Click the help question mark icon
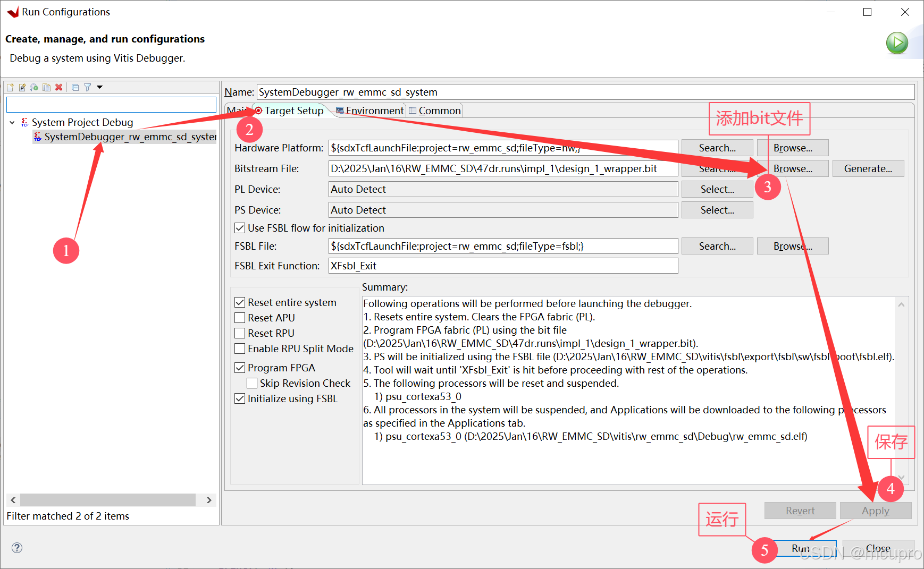The width and height of the screenshot is (924, 569). click(x=17, y=548)
